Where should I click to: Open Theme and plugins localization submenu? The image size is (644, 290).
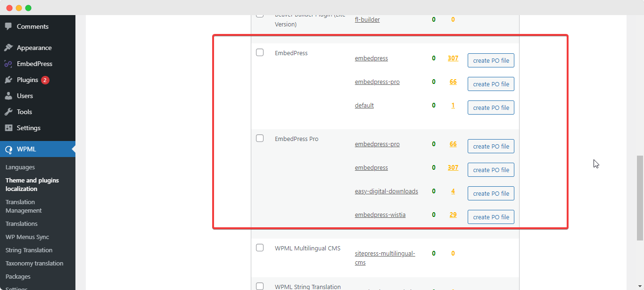point(32,184)
